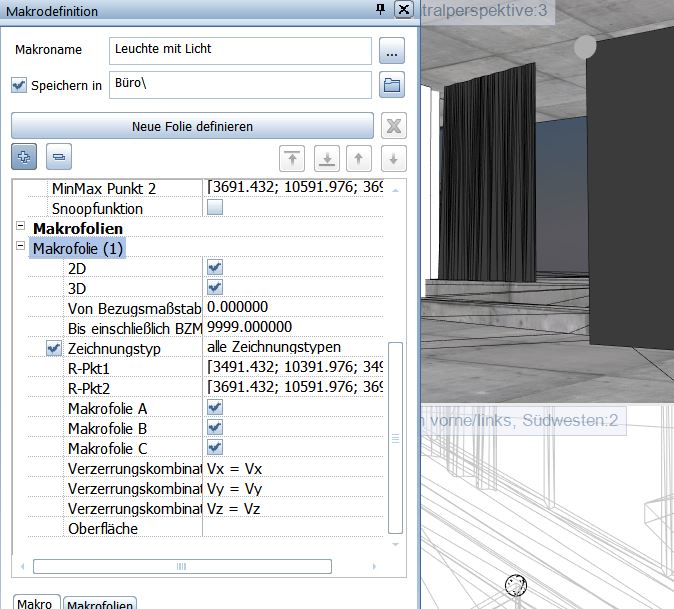Enable the Snoopfunktion checkbox
This screenshot has width=674, height=609.
[215, 208]
